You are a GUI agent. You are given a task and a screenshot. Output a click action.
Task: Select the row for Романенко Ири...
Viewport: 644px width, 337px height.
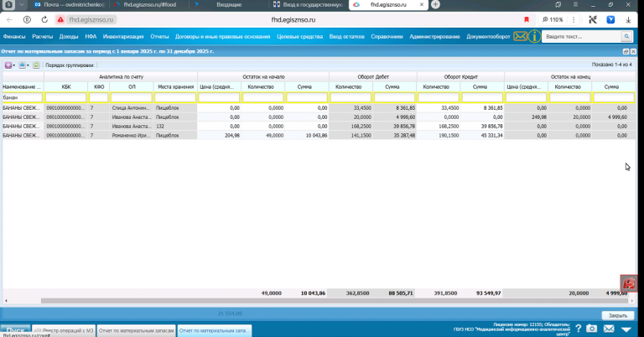(319, 136)
